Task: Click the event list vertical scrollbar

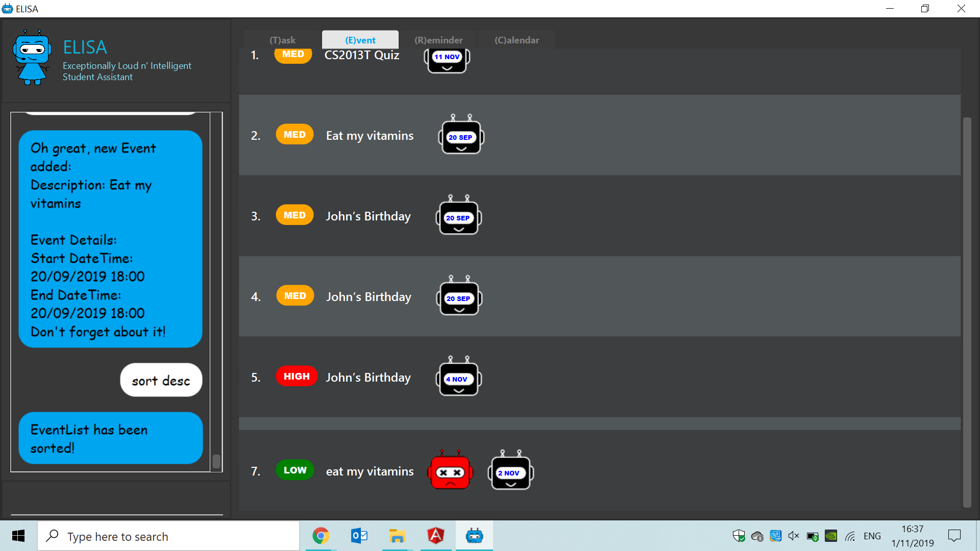Action: [967, 311]
